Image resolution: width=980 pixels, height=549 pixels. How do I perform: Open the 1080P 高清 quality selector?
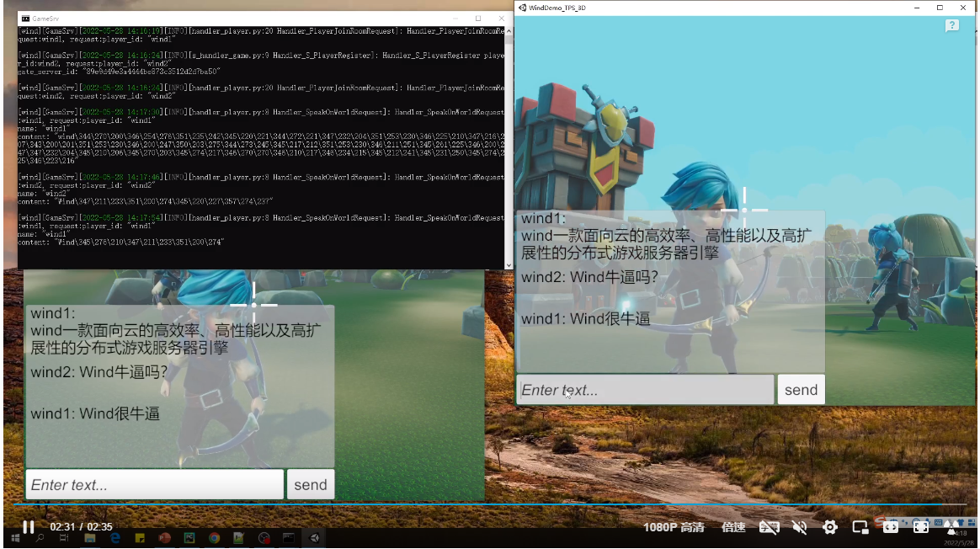tap(674, 527)
